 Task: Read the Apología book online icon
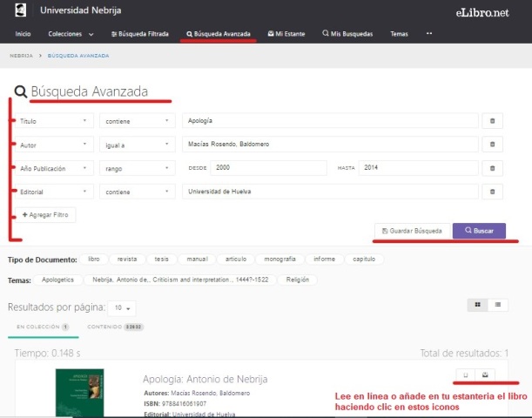(x=466, y=375)
